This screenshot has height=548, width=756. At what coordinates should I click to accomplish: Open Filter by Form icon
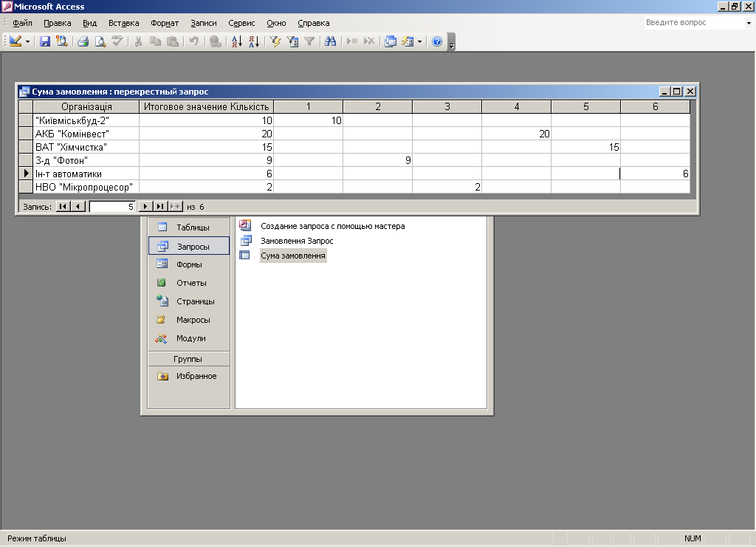pos(292,41)
